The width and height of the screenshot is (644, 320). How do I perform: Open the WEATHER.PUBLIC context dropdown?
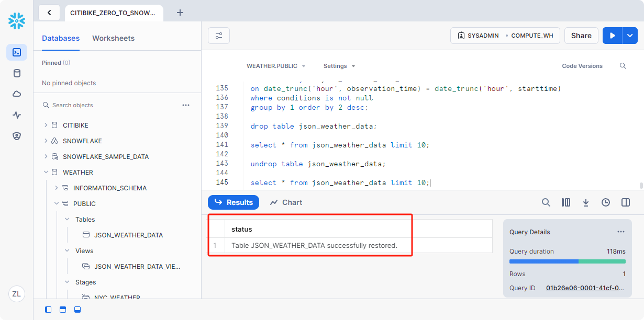276,66
